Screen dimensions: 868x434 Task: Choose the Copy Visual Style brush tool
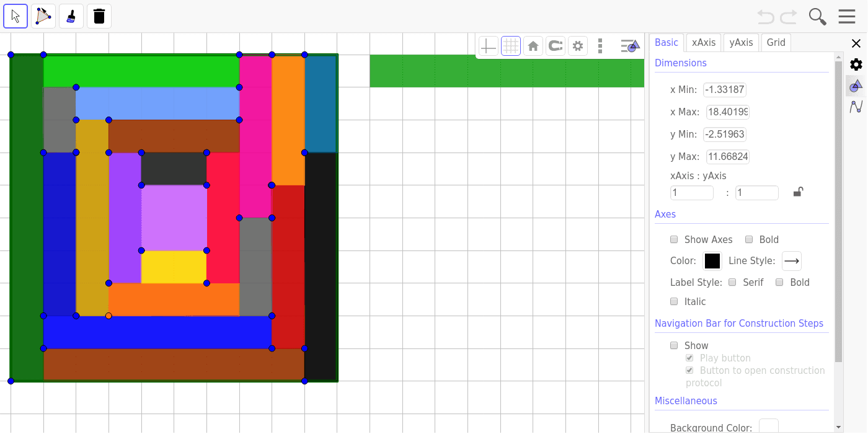(x=71, y=16)
